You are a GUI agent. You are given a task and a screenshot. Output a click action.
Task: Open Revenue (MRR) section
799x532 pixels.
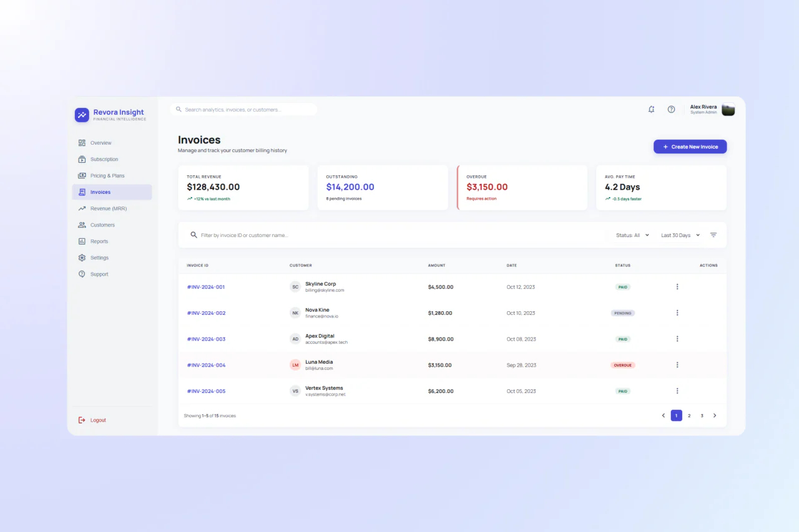tap(112, 208)
